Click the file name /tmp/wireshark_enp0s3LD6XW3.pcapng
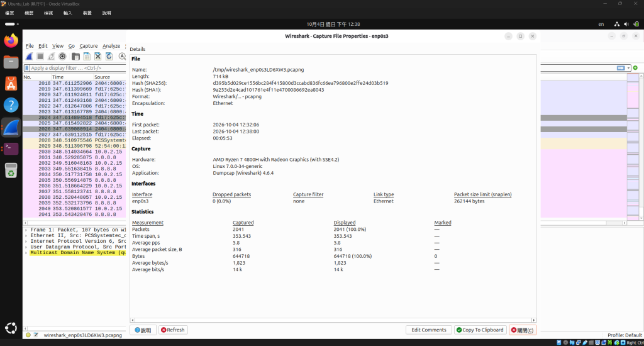This screenshot has width=644, height=346. [258, 70]
